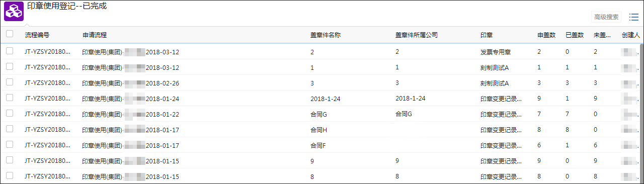The height and width of the screenshot is (184, 644).
Task: Open the 申请流程 entry dated 2018-01-22
Action: pos(131,115)
